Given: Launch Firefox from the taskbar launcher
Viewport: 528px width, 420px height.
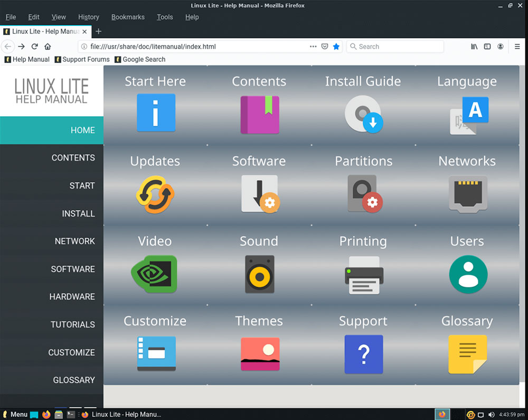Looking at the screenshot, I should pyautogui.click(x=46, y=414).
